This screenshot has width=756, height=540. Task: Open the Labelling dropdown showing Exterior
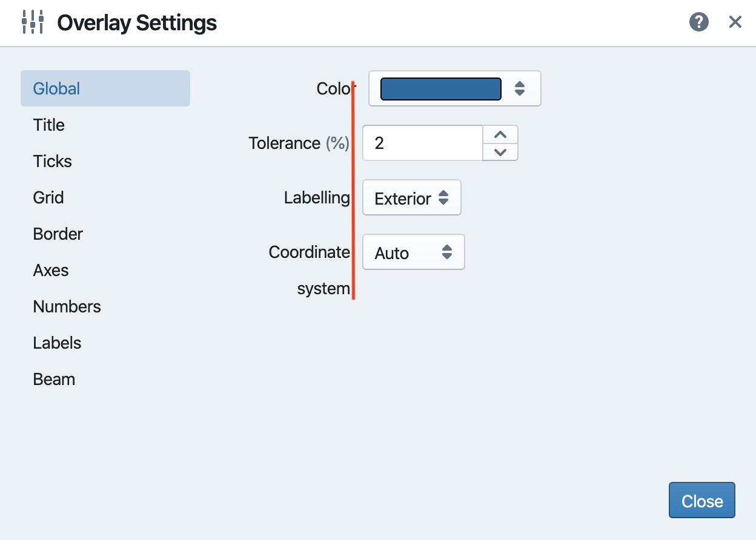pos(411,197)
